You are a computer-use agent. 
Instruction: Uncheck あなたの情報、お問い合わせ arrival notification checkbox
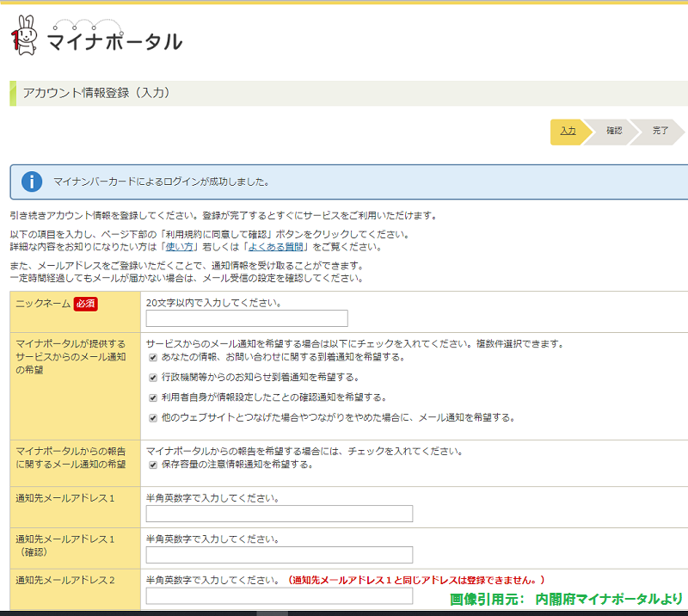[x=153, y=357]
